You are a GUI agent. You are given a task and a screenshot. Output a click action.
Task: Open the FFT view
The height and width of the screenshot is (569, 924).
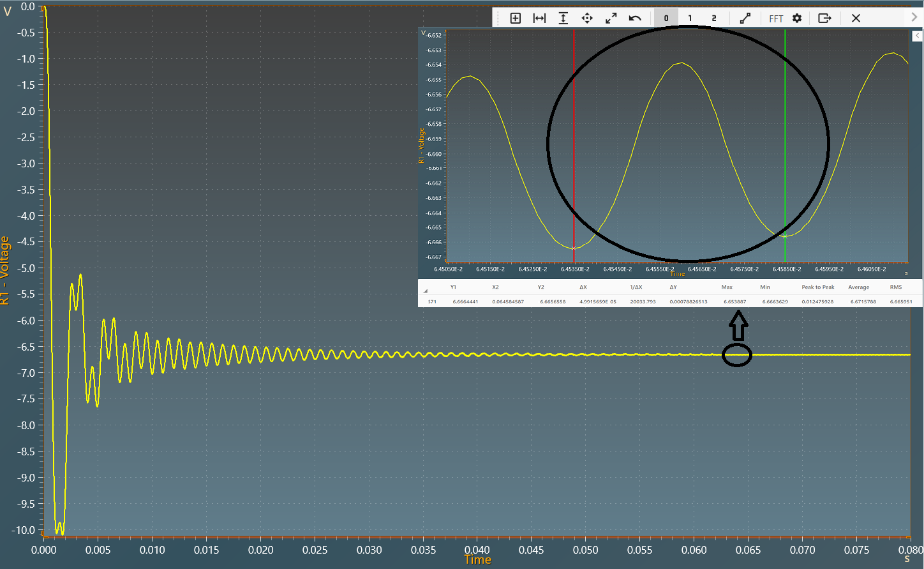click(776, 19)
